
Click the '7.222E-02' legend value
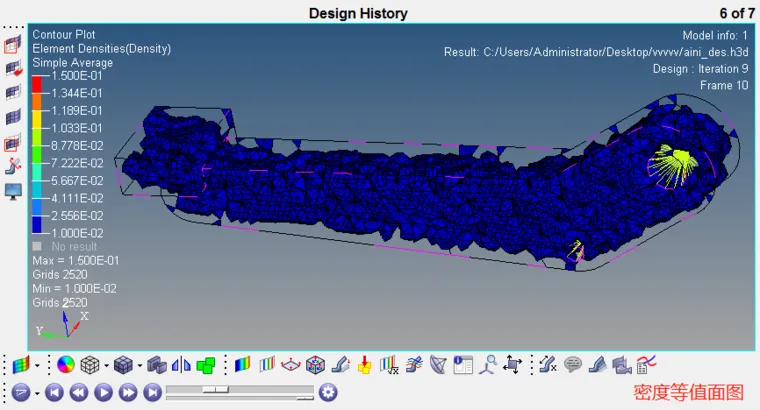coord(77,163)
